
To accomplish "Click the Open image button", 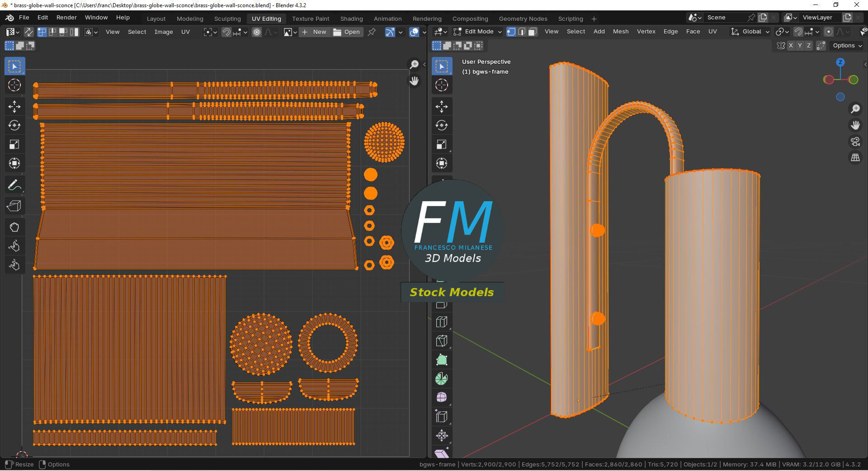I will click(x=347, y=32).
